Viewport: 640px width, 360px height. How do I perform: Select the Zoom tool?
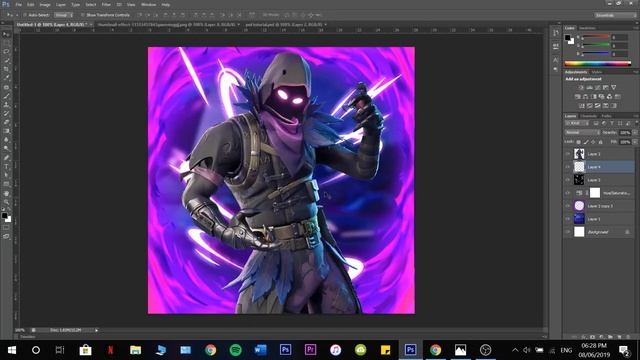click(x=6, y=202)
